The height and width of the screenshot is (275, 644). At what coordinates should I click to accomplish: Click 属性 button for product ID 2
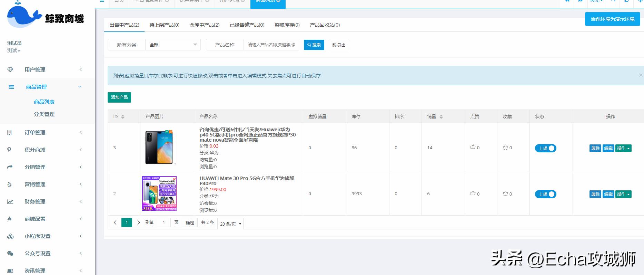tap(595, 194)
